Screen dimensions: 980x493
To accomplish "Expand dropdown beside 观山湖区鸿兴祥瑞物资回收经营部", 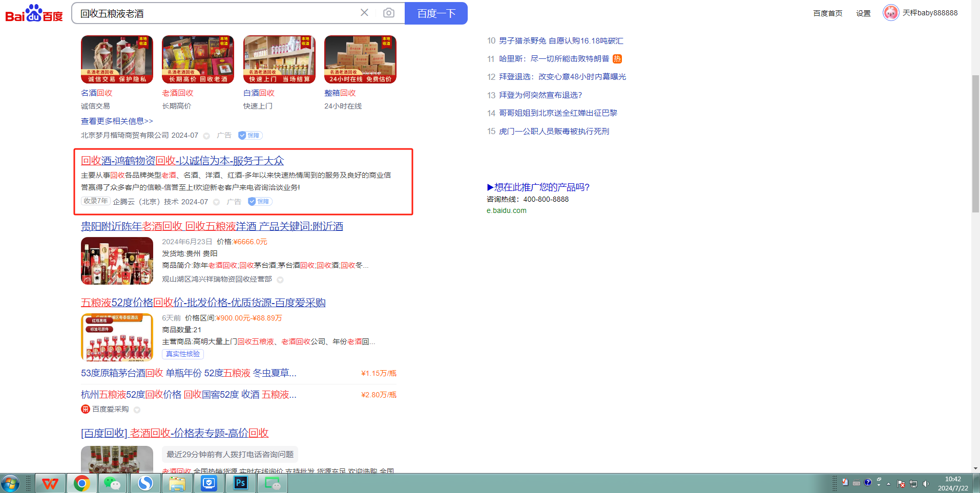I will click(280, 280).
